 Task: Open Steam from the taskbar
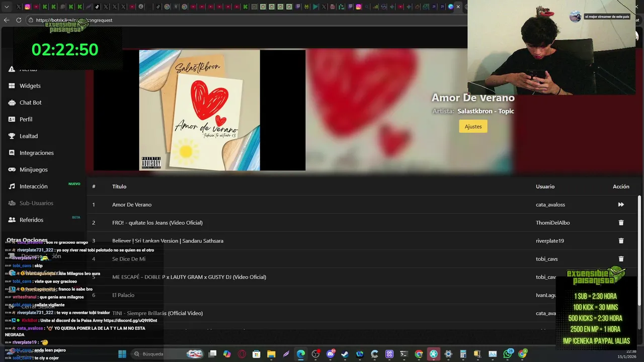coord(344,354)
